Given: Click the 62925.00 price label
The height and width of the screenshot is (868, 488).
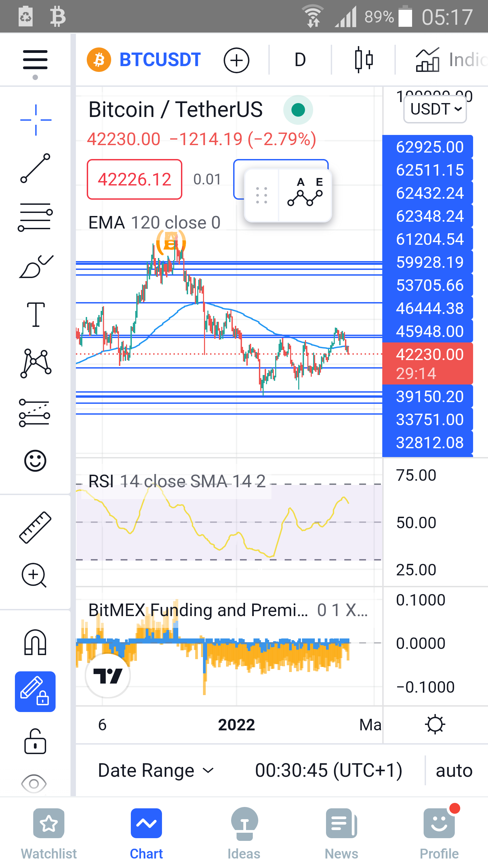Looking at the screenshot, I should point(428,147).
